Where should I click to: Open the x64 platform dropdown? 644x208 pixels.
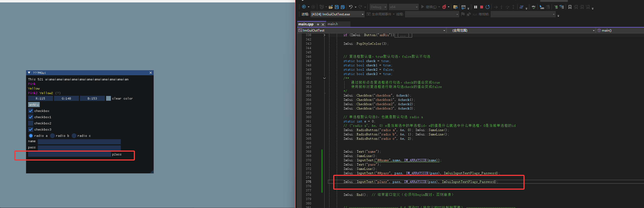pyautogui.click(x=403, y=7)
